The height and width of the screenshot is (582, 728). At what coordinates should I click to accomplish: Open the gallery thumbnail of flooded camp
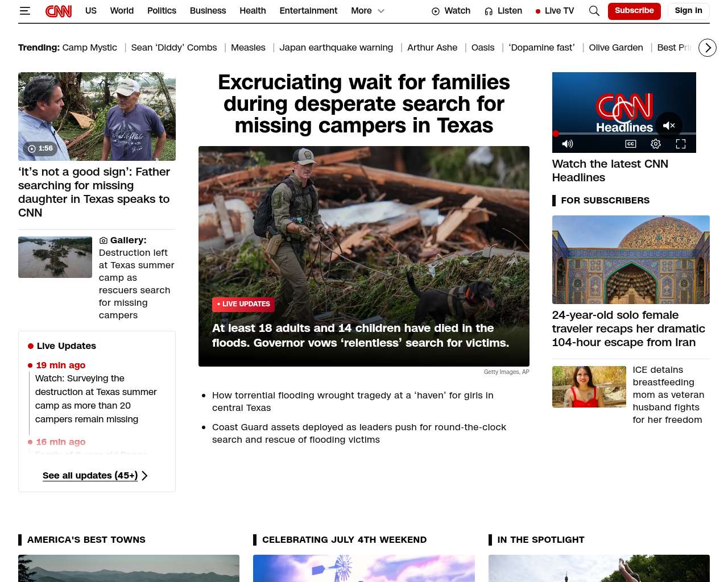55,257
